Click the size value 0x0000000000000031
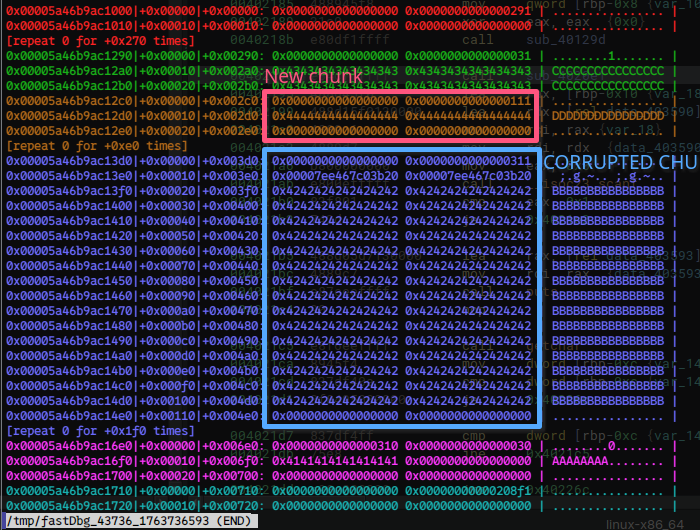The width and height of the screenshot is (700, 530). coord(468,56)
